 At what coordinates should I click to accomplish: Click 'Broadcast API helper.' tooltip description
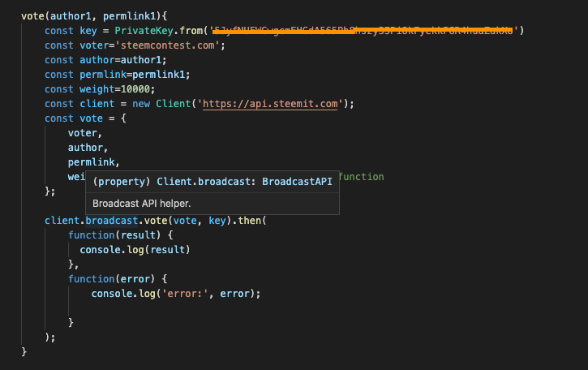(142, 204)
